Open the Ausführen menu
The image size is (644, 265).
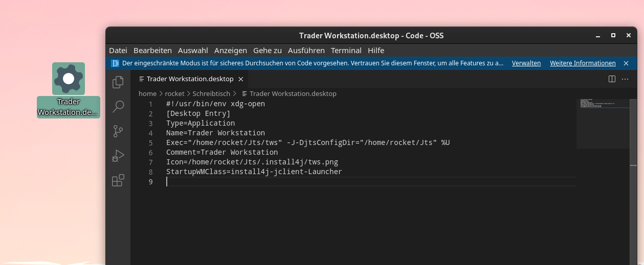click(x=306, y=51)
